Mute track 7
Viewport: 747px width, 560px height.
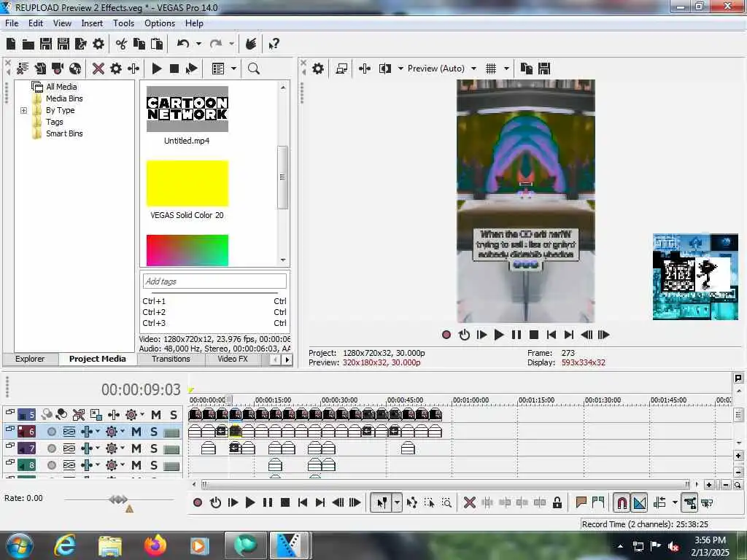pos(136,448)
